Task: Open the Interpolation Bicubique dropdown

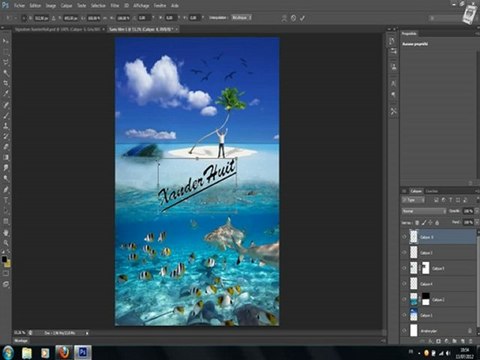Action: click(x=242, y=17)
